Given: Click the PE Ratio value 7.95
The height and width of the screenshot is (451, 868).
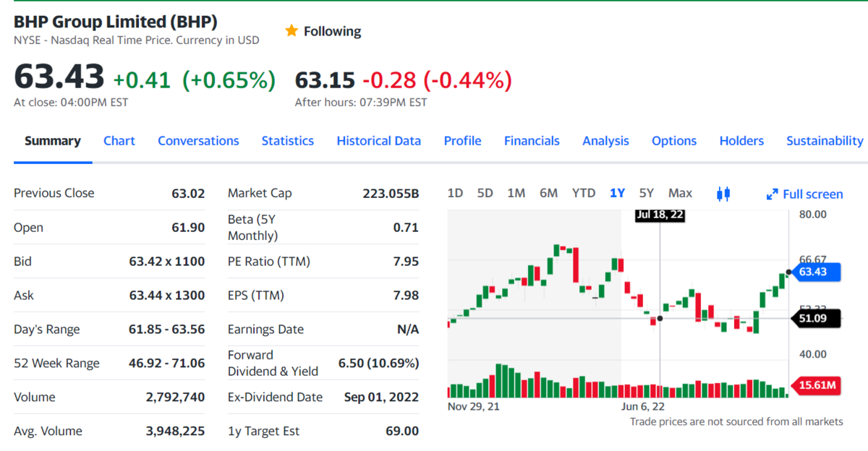Looking at the screenshot, I should (x=407, y=262).
